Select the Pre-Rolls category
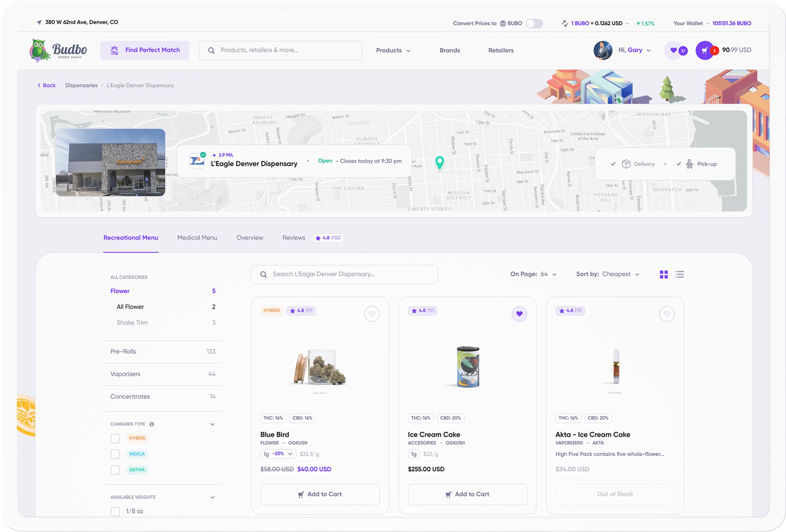 point(163,352)
